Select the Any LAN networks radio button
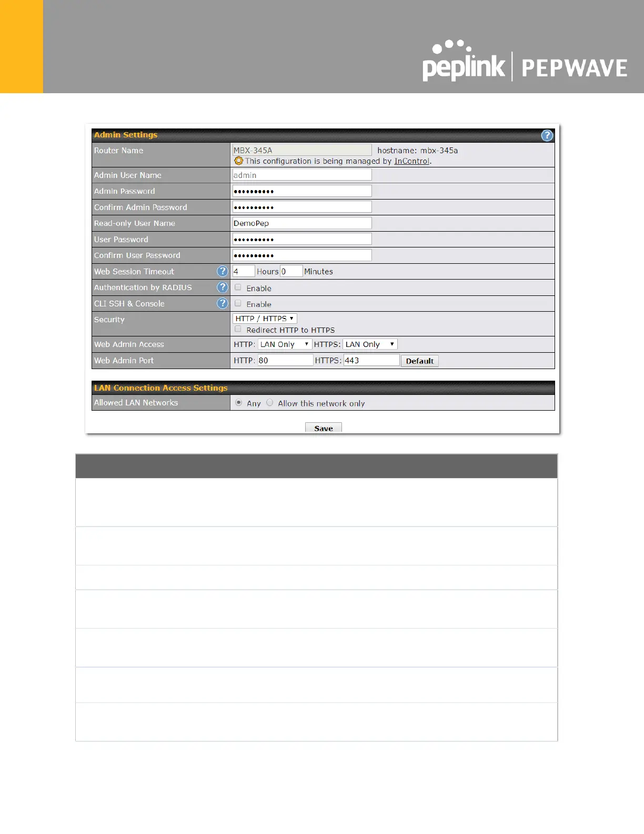 [238, 403]
